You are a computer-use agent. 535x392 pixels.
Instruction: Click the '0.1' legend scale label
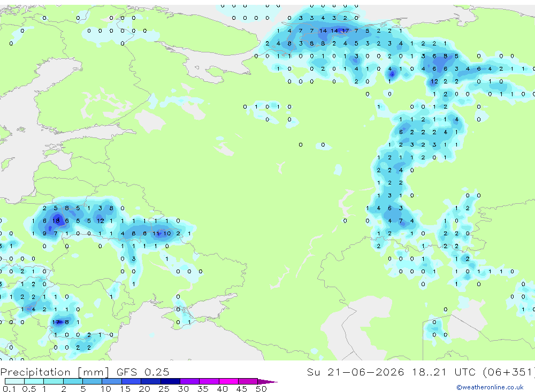9,389
